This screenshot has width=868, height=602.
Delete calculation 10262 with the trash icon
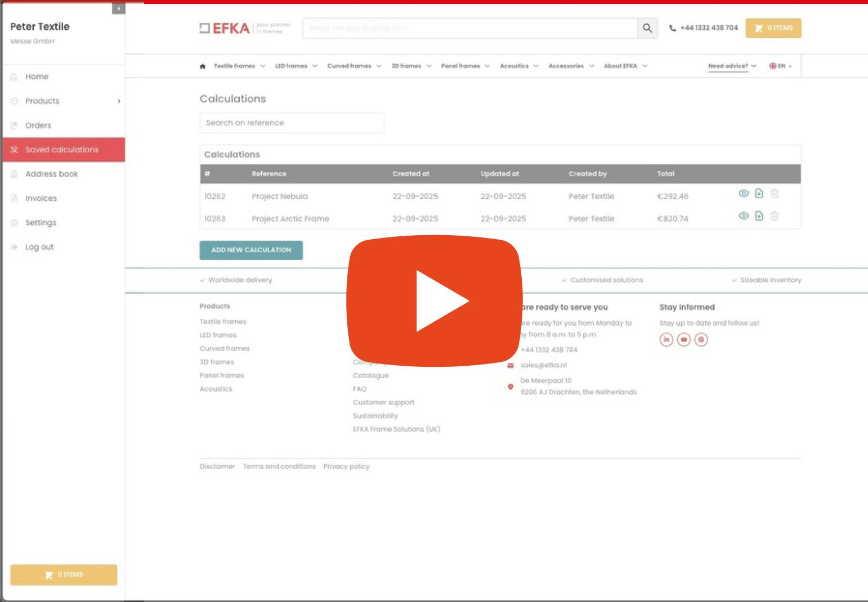(x=775, y=194)
